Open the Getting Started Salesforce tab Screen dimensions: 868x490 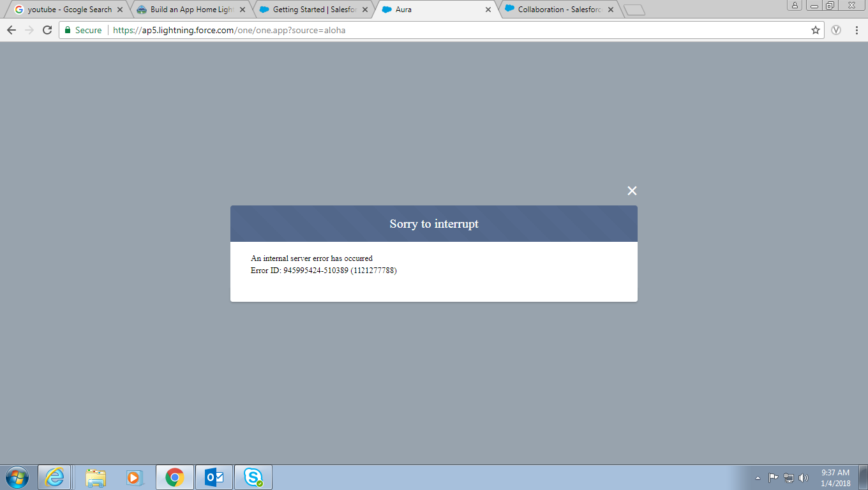tap(315, 10)
